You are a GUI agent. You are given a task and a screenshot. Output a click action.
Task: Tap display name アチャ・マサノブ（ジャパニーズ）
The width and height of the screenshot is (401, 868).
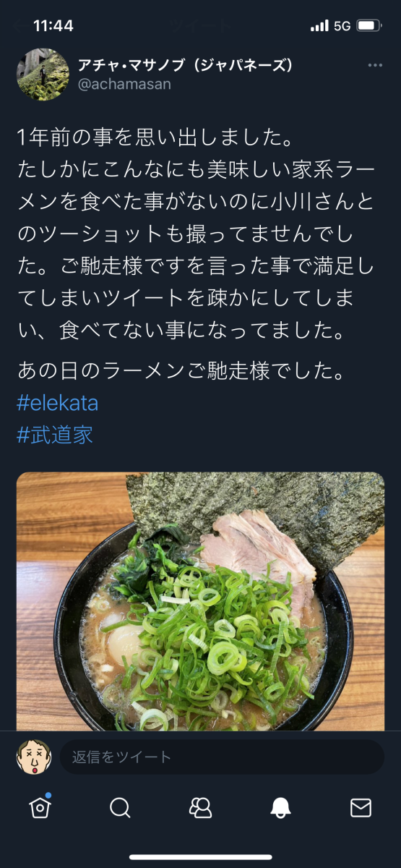pyautogui.click(x=185, y=65)
